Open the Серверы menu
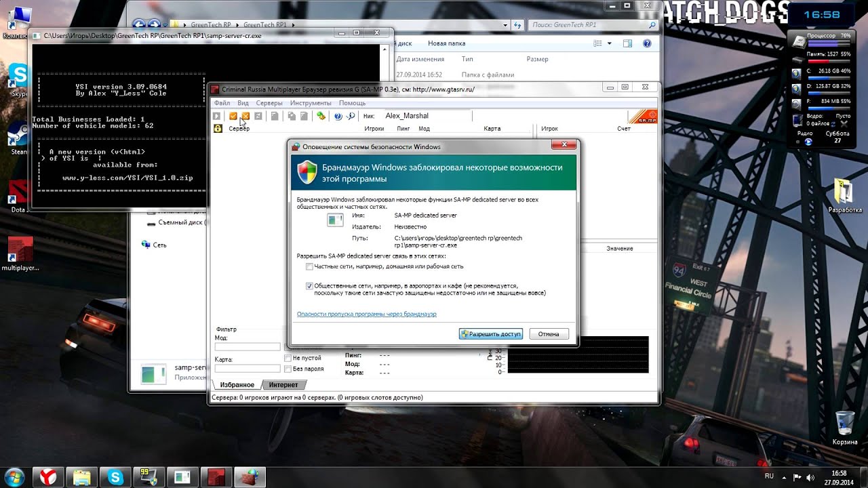The height and width of the screenshot is (488, 868). (x=269, y=103)
